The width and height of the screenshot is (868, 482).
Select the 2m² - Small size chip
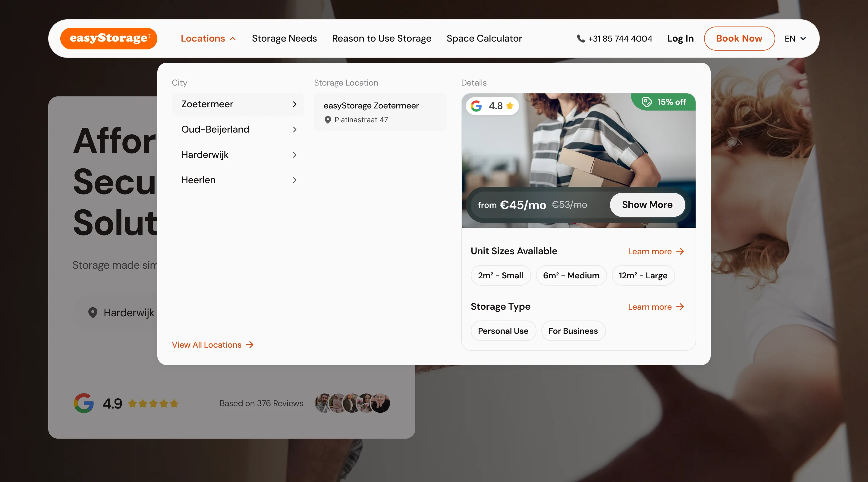click(x=500, y=276)
